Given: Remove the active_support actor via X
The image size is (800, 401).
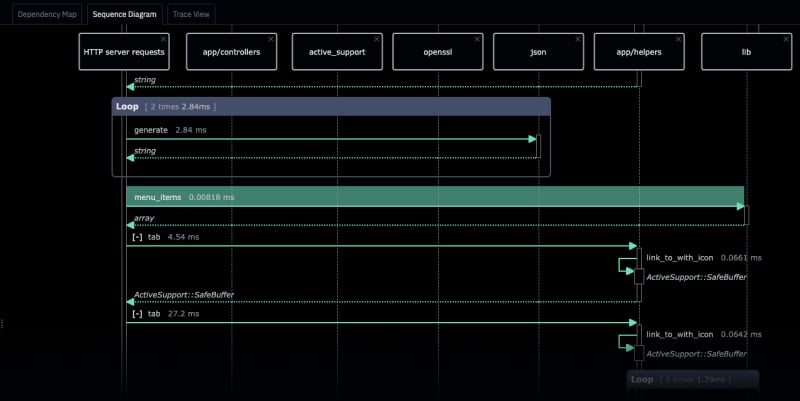Looking at the screenshot, I should pyautogui.click(x=377, y=39).
